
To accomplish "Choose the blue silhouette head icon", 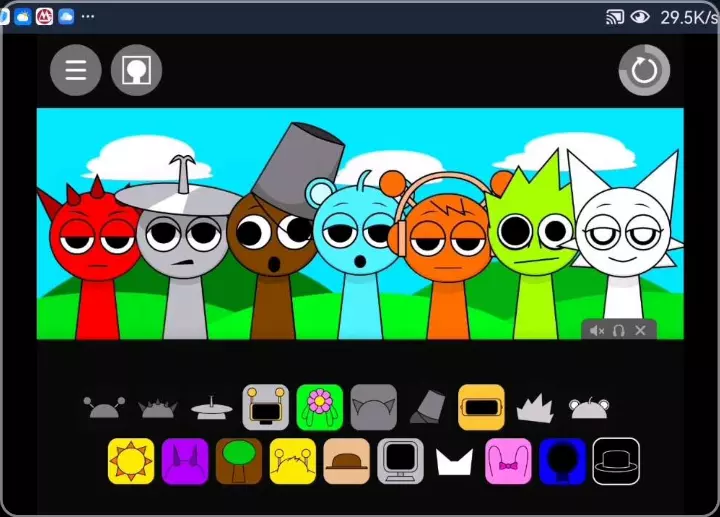I will (x=562, y=461).
